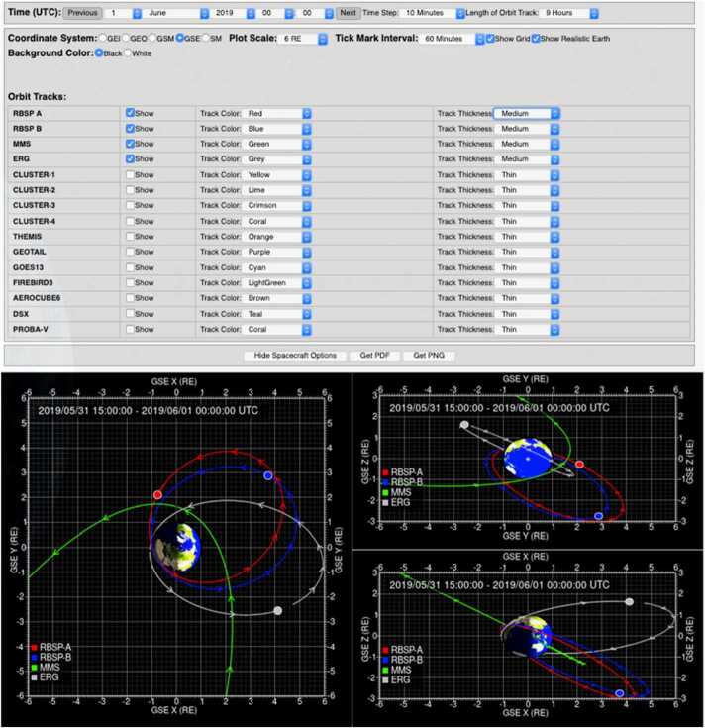Open CLUSTER-1 Track Color dropdown
This screenshot has height=728, width=705.
277,175
